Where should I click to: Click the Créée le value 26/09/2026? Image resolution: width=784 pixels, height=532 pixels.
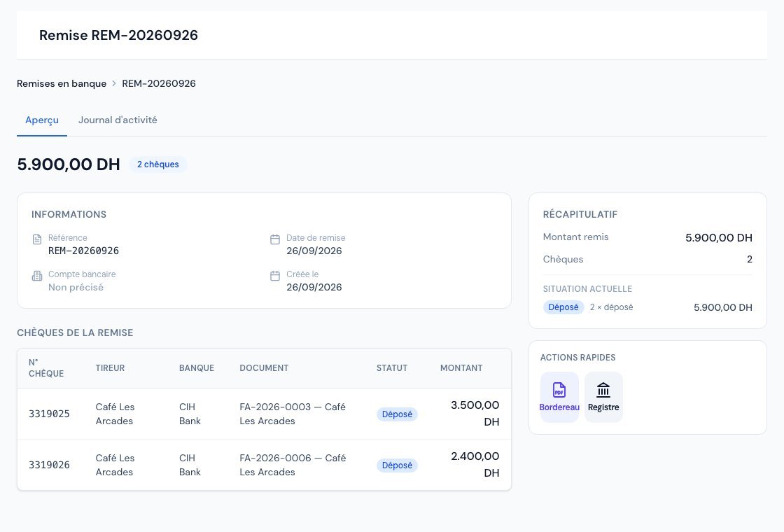(314, 287)
